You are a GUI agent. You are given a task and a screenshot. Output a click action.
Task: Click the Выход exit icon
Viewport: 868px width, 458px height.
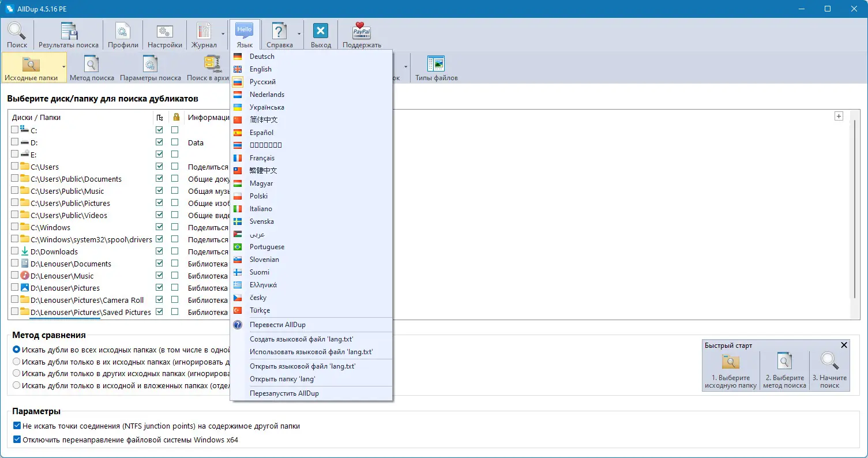click(x=321, y=31)
